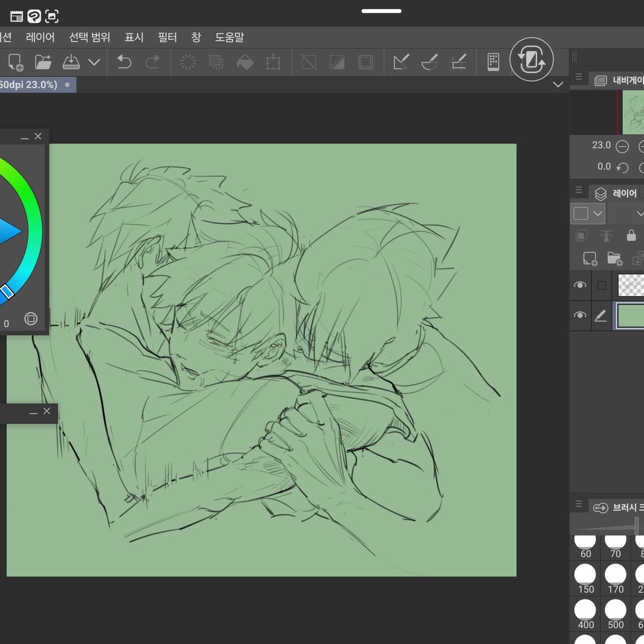Expand the Save options dropdown arrow

(94, 62)
